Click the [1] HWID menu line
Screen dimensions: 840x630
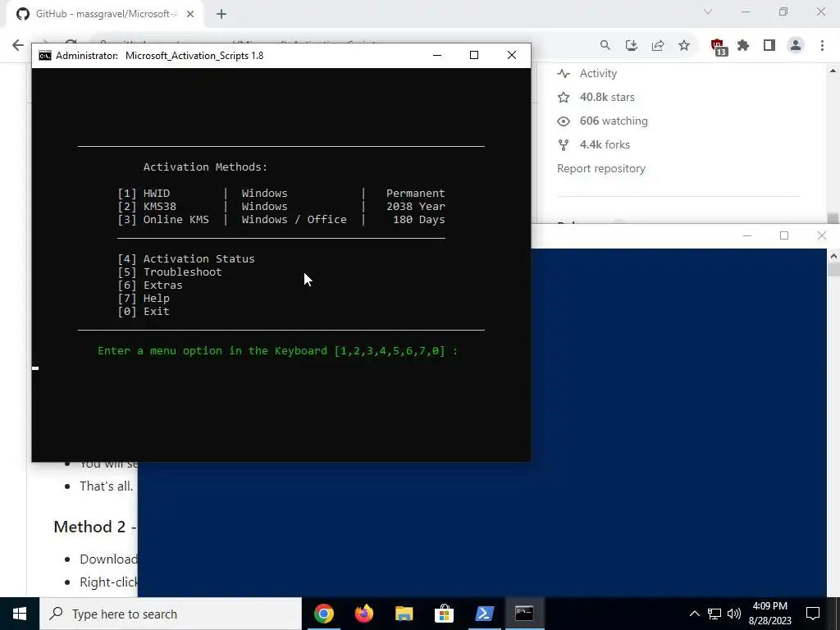(x=281, y=194)
